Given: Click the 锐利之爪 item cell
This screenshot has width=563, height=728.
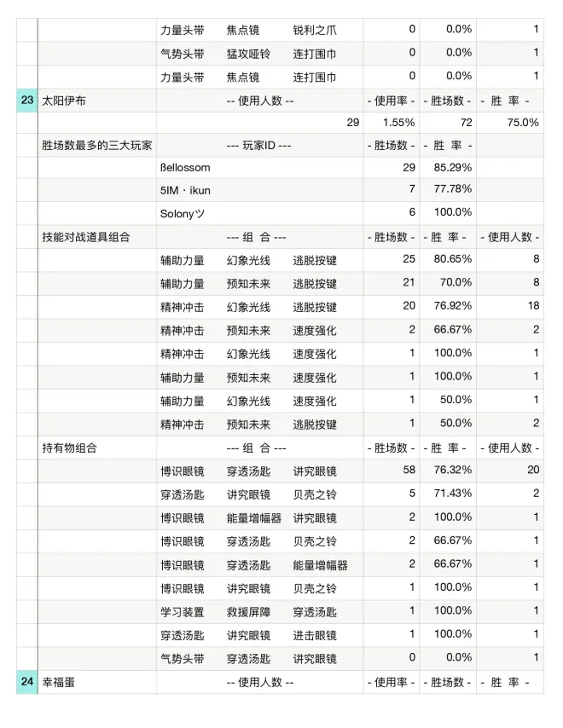Looking at the screenshot, I should click(x=315, y=30).
